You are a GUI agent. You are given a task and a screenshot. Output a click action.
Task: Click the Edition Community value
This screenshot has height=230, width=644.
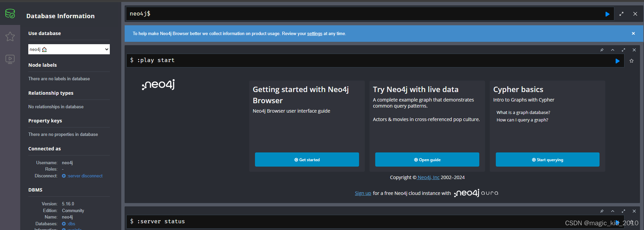click(x=73, y=211)
